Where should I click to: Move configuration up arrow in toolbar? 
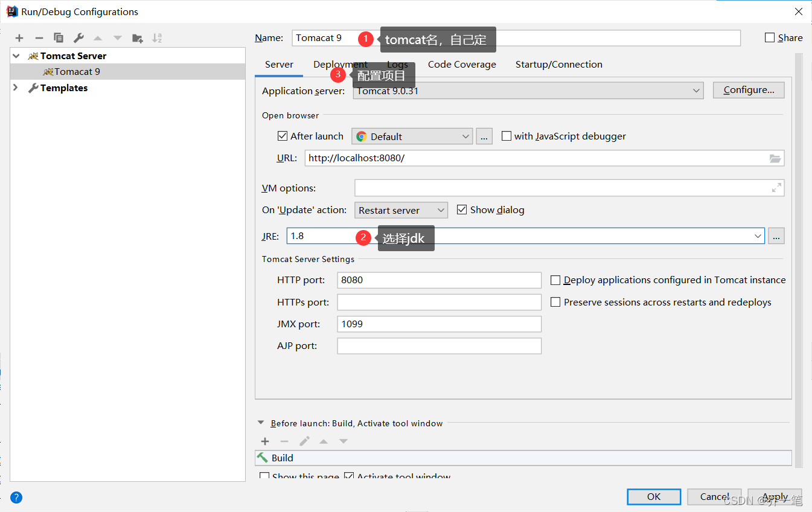point(98,38)
